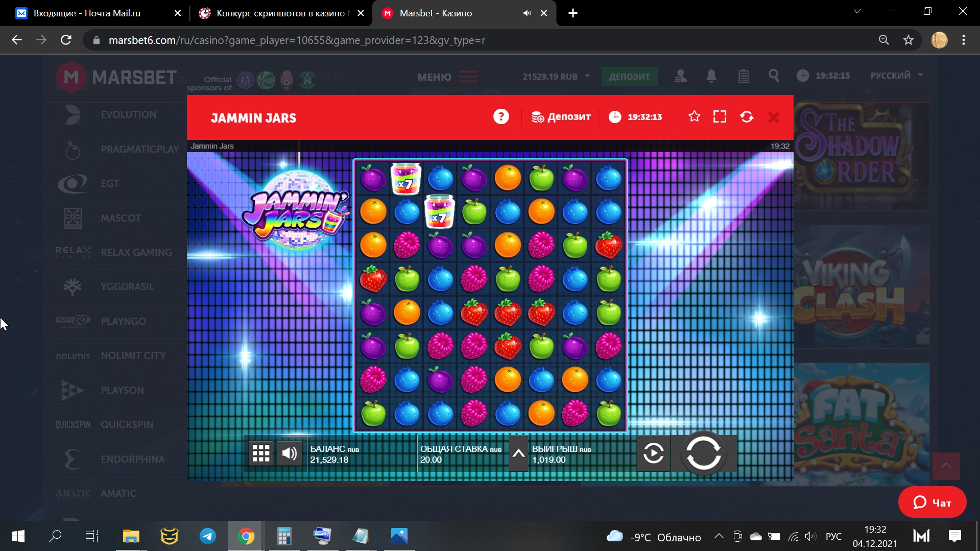The height and width of the screenshot is (551, 980).
Task: Expand the РУССКИЙ language dropdown
Action: point(897,76)
